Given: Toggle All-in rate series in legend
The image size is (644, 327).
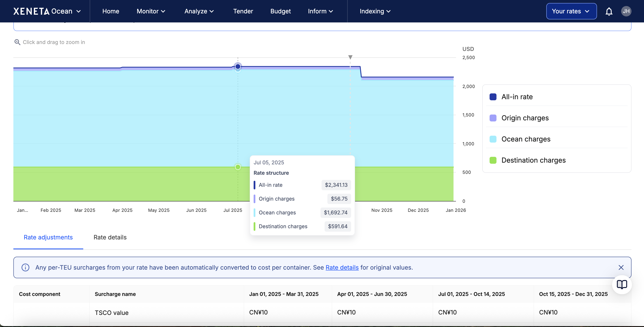Looking at the screenshot, I should [517, 97].
